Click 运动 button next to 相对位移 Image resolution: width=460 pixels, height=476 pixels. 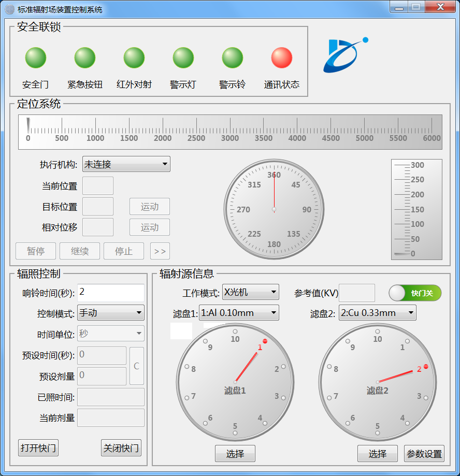click(150, 227)
